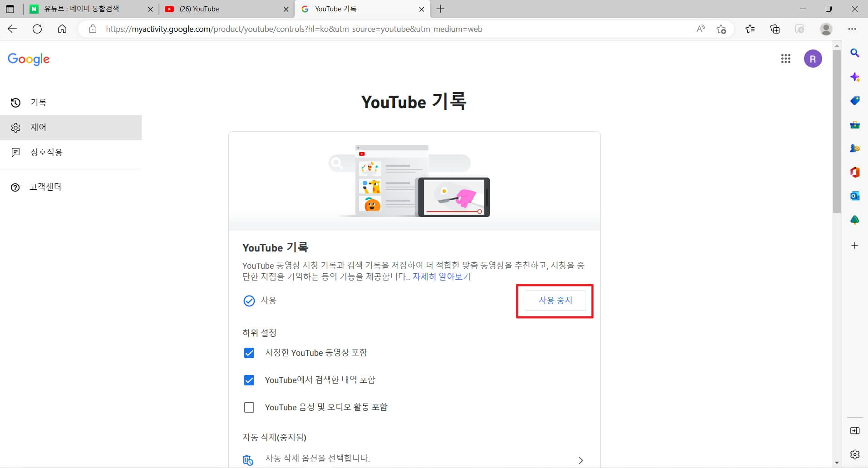Open the Copilot sidebar icon

[855, 77]
